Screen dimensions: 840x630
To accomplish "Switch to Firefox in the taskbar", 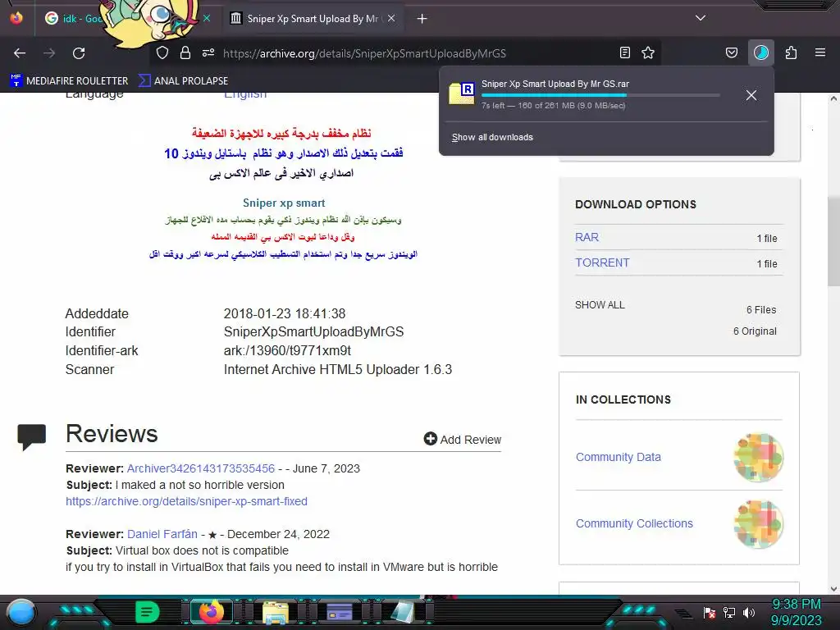I will tap(211, 612).
